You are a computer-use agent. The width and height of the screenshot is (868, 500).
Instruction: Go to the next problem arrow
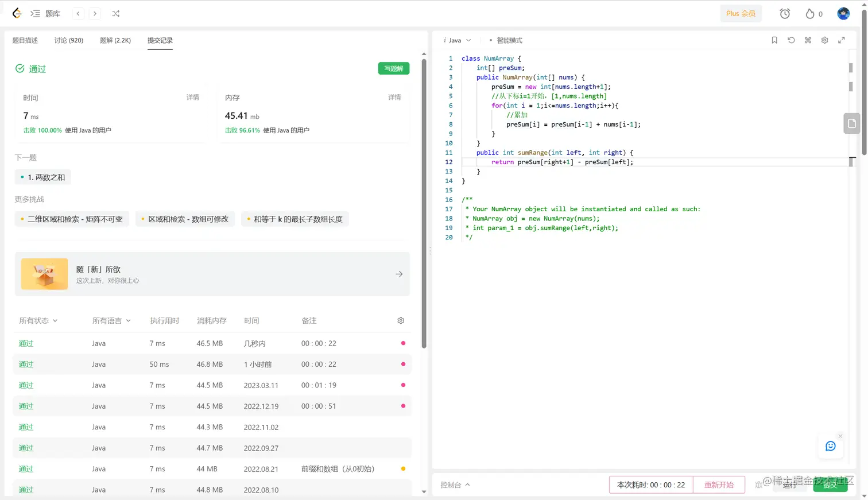coord(95,14)
